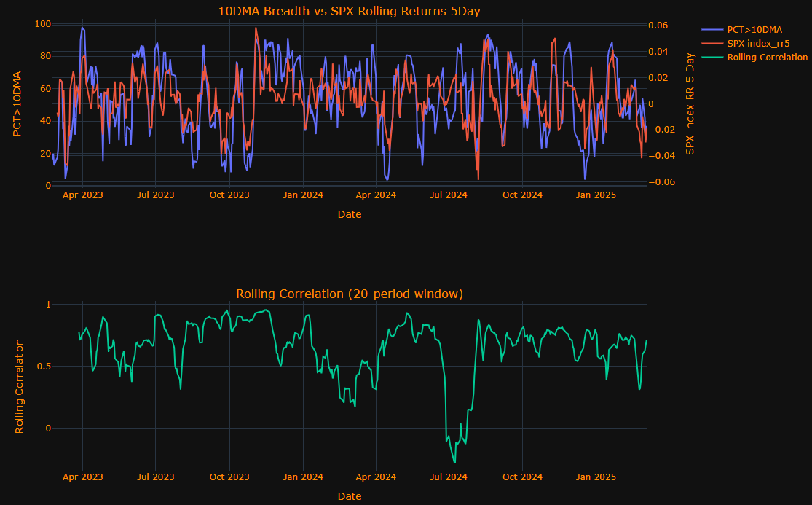The image size is (812, 505).
Task: Click the 'Rolling Correlation (20-period window)' subplot title
Action: point(349,294)
